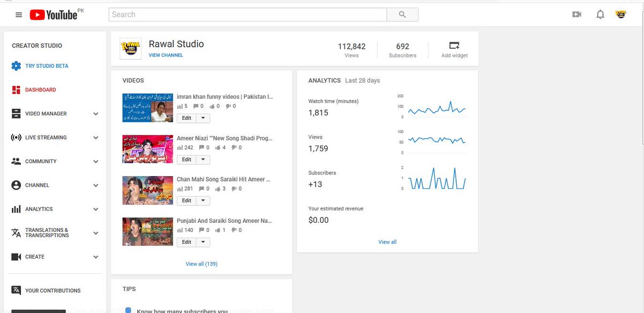
Task: Expand the Analytics sidebar section
Action: click(x=96, y=209)
